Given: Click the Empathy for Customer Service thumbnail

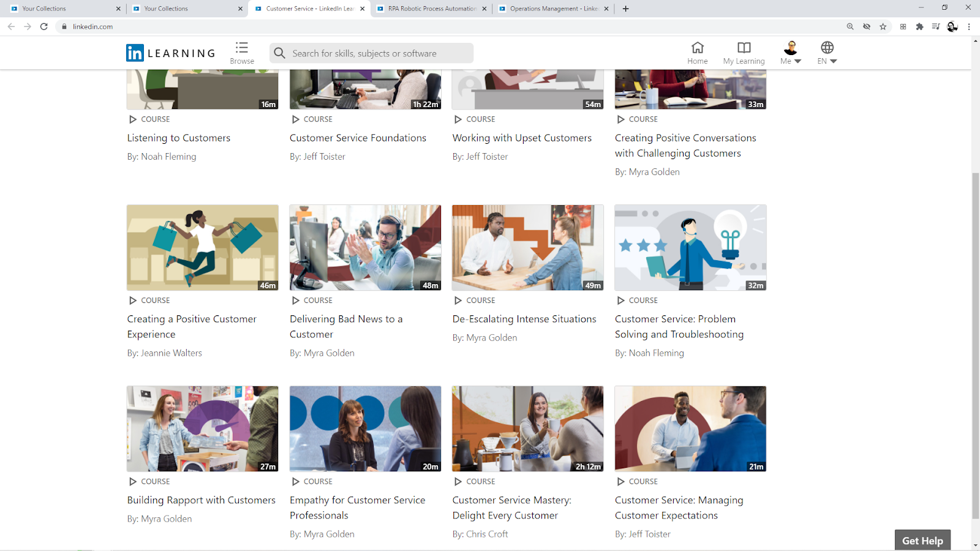Looking at the screenshot, I should pyautogui.click(x=365, y=429).
